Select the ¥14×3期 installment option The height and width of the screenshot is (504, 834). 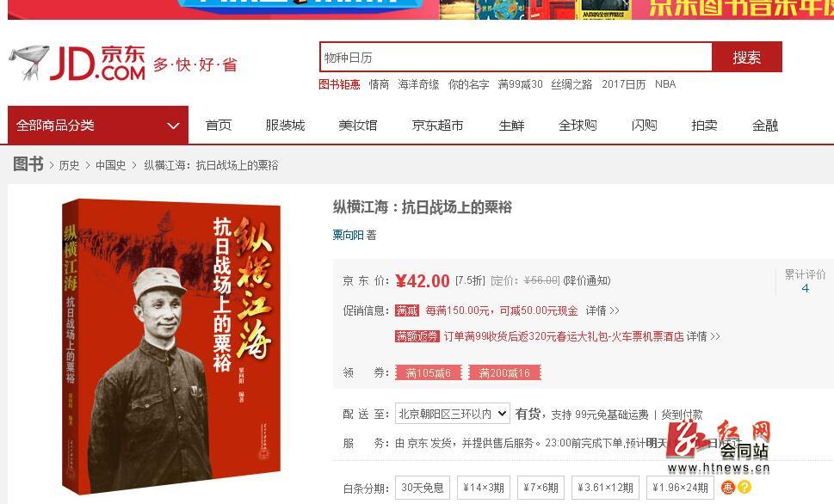coord(484,488)
